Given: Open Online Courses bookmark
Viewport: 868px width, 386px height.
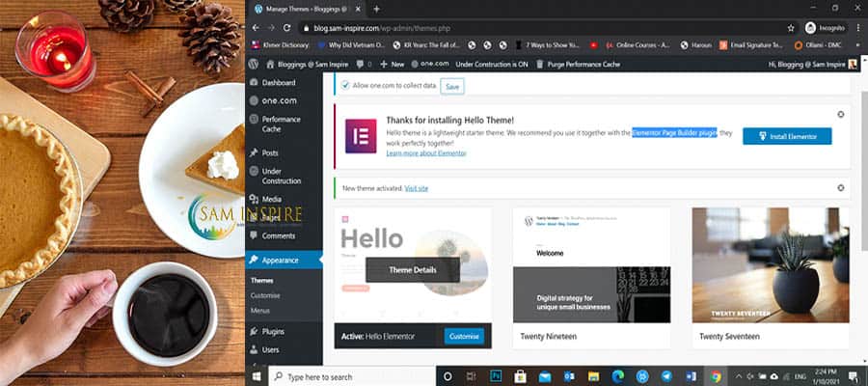Looking at the screenshot, I should point(637,45).
